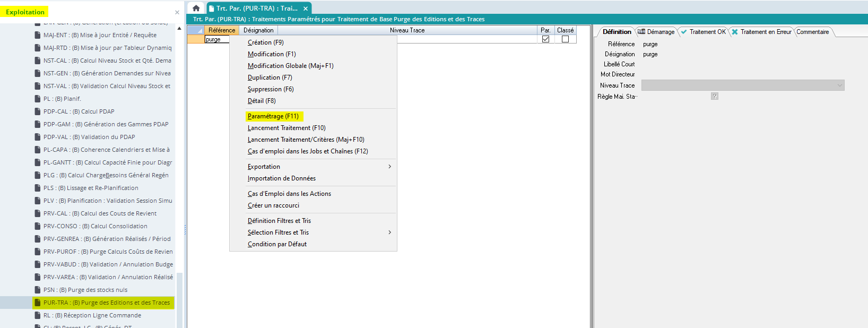Click the file icon beside PSN Purge des stocks nuls
The image size is (868, 328).
tap(38, 290)
